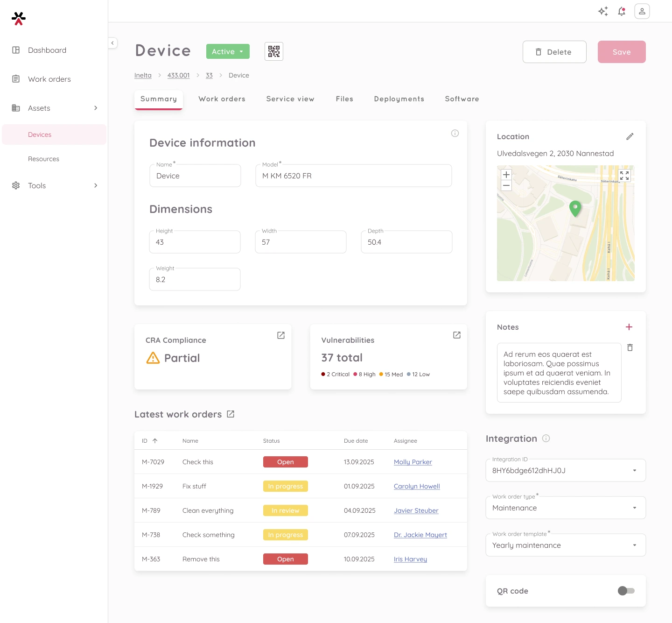This screenshot has width=672, height=623.
Task: Click the green map location pin
Action: click(x=575, y=208)
